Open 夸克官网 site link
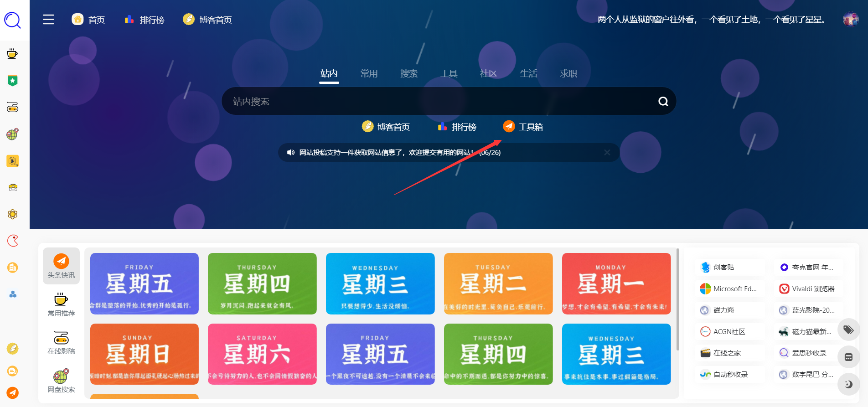868x407 pixels. [809, 267]
